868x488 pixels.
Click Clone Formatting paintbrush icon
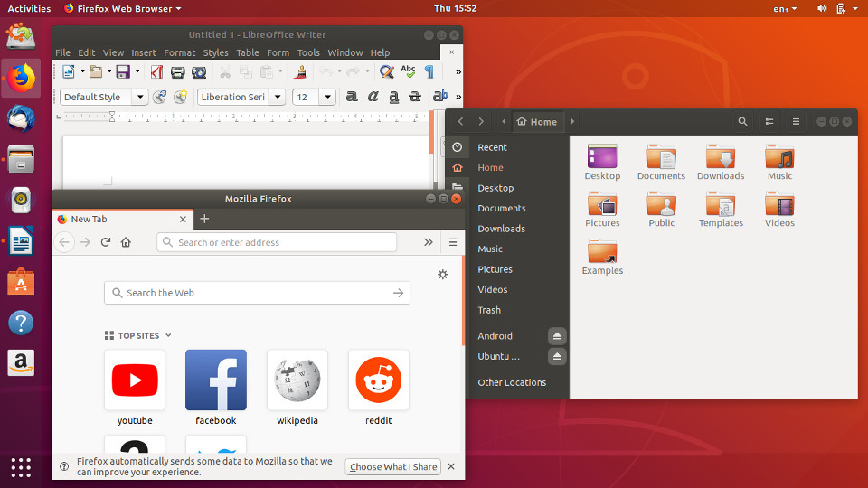pyautogui.click(x=300, y=72)
